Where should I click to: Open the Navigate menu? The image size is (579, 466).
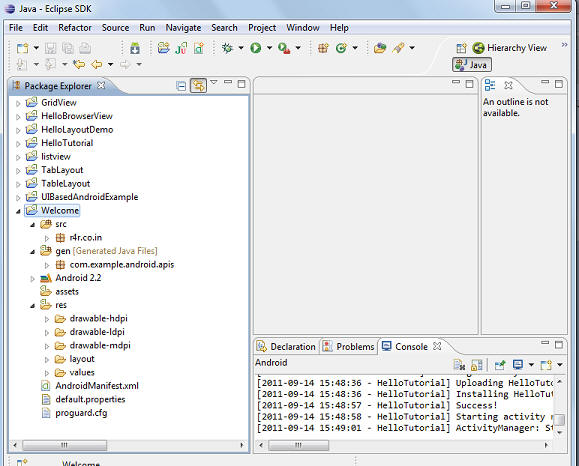coord(183,28)
